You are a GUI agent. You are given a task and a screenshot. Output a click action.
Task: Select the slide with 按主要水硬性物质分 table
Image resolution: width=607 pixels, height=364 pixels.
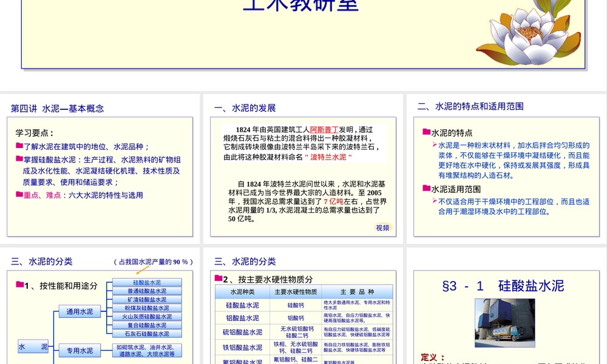pos(303,306)
